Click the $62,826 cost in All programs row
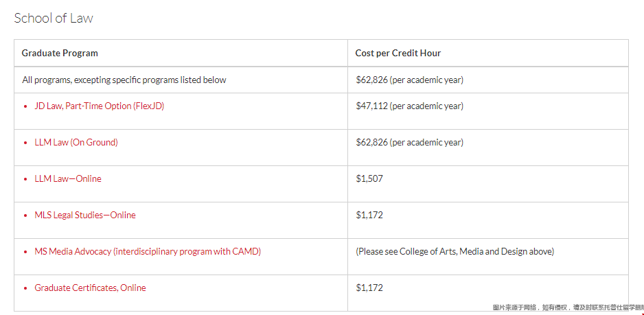 click(x=409, y=80)
